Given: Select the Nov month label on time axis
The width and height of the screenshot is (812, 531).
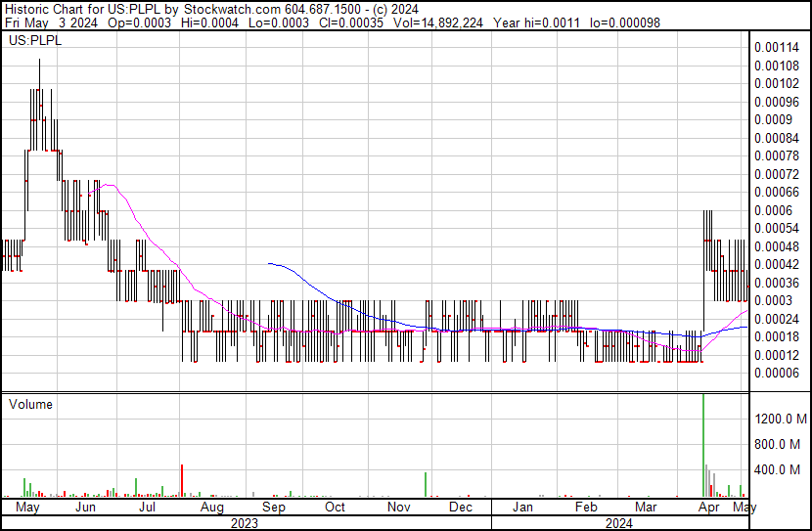Looking at the screenshot, I should pyautogui.click(x=398, y=508).
